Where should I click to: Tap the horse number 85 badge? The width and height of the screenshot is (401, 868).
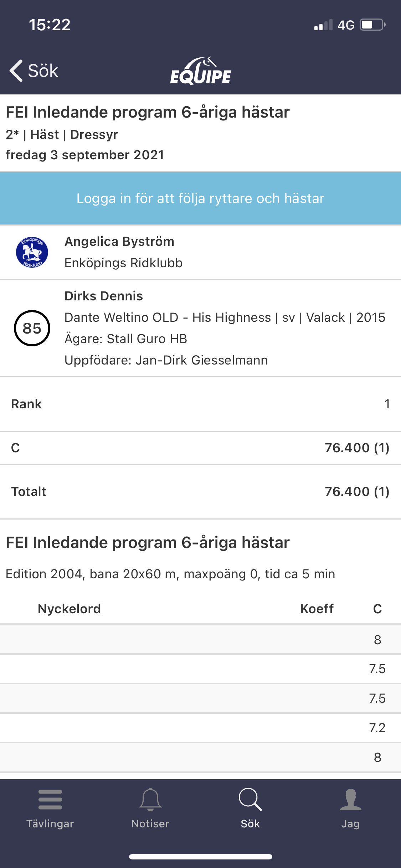point(32,328)
